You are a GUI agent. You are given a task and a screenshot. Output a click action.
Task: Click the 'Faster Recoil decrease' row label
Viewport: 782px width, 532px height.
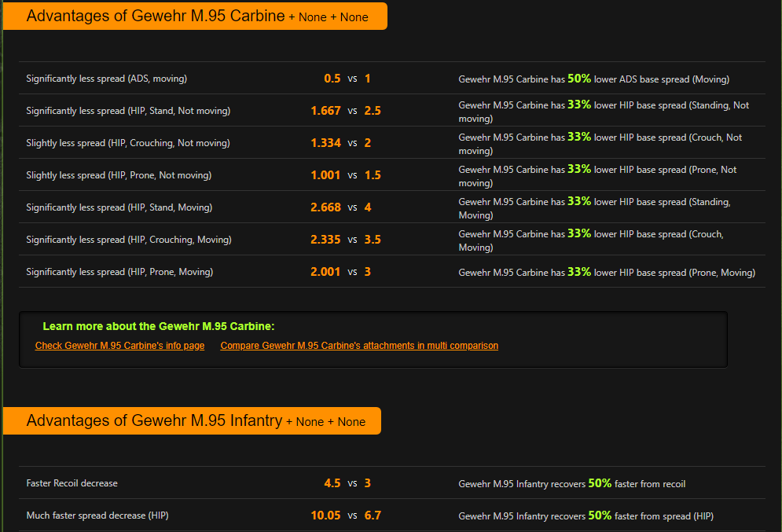pyautogui.click(x=72, y=483)
